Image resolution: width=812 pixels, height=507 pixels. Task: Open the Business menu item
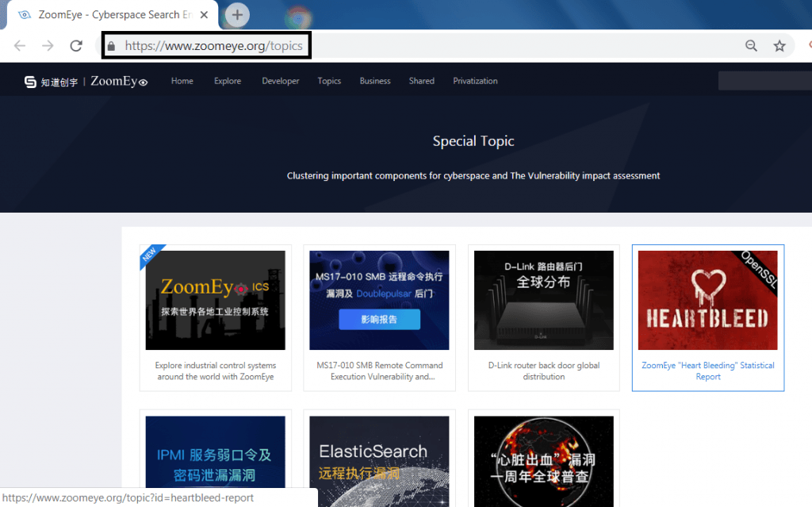tap(375, 81)
